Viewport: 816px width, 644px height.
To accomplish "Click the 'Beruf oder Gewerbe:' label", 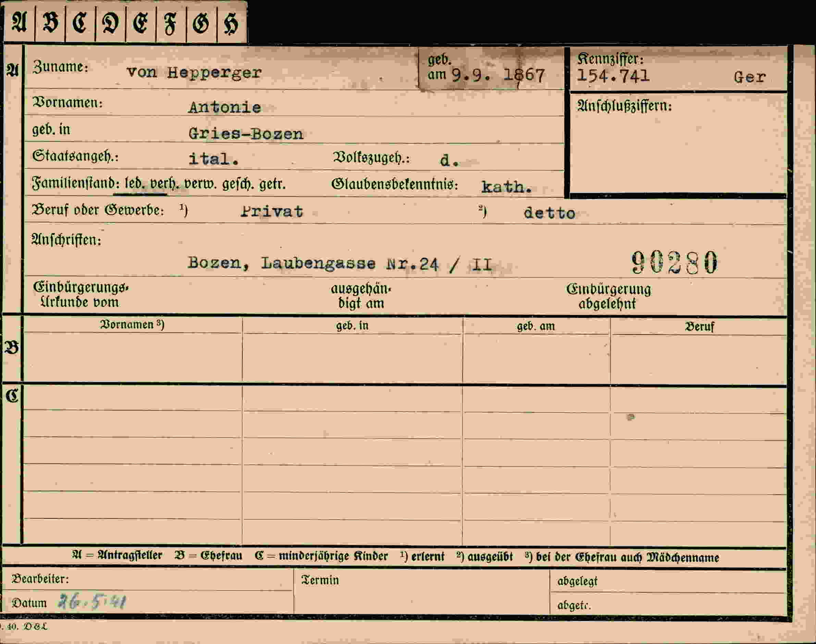I will (x=98, y=210).
